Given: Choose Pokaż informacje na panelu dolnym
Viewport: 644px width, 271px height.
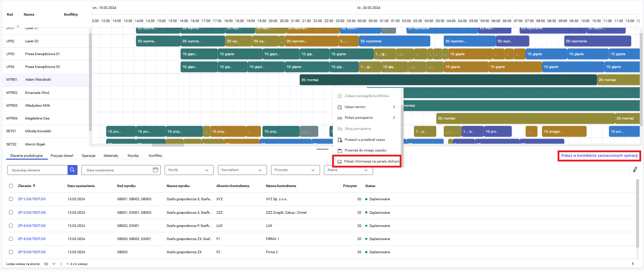Looking at the screenshot, I should pos(371,161).
